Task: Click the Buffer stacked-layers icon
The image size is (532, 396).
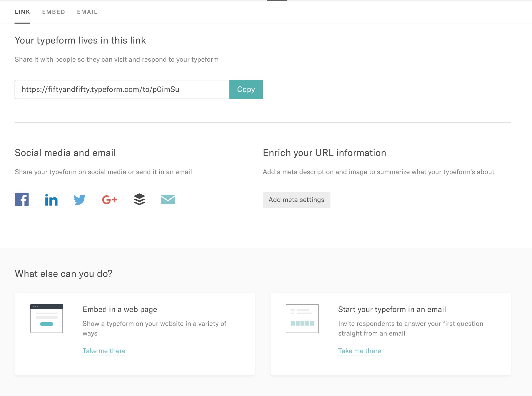Action: tap(139, 200)
